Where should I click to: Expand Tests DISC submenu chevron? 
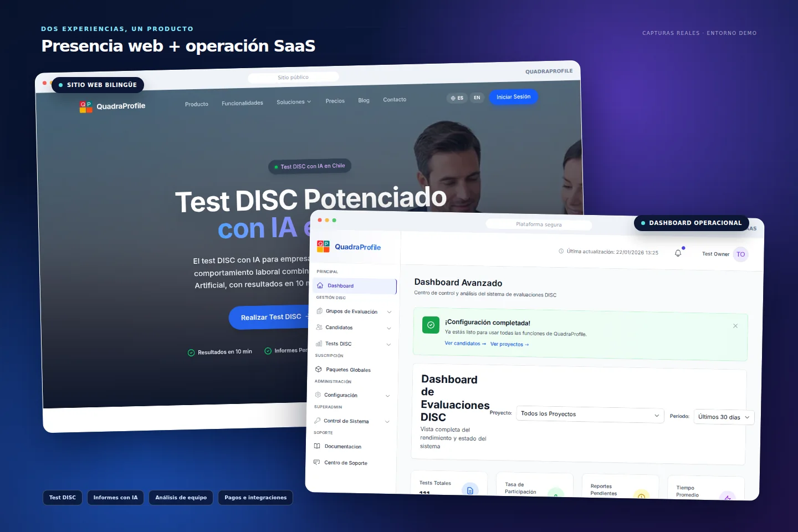[388, 345]
